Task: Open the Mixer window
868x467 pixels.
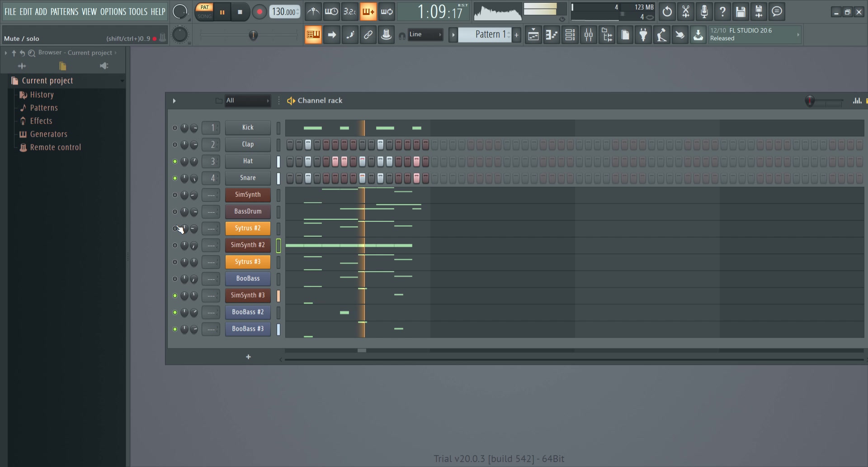Action: [x=588, y=35]
